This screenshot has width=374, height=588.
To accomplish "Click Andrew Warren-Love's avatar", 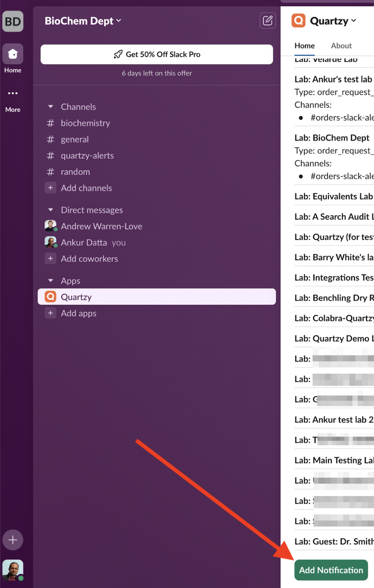I will coord(51,226).
